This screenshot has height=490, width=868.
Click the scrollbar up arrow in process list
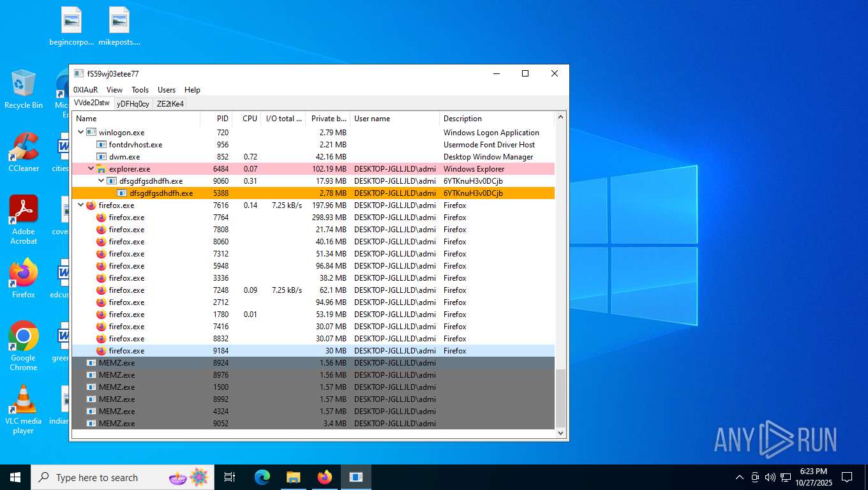point(561,117)
